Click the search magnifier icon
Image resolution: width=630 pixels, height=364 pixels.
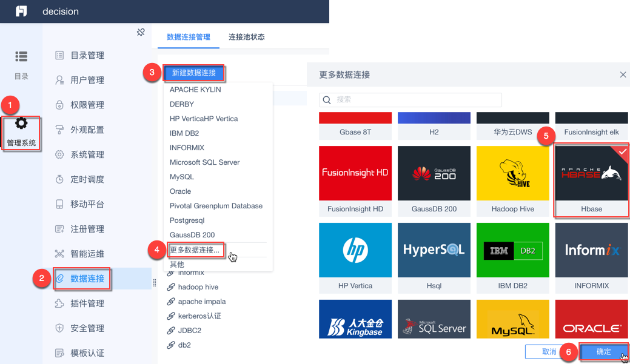pyautogui.click(x=327, y=100)
